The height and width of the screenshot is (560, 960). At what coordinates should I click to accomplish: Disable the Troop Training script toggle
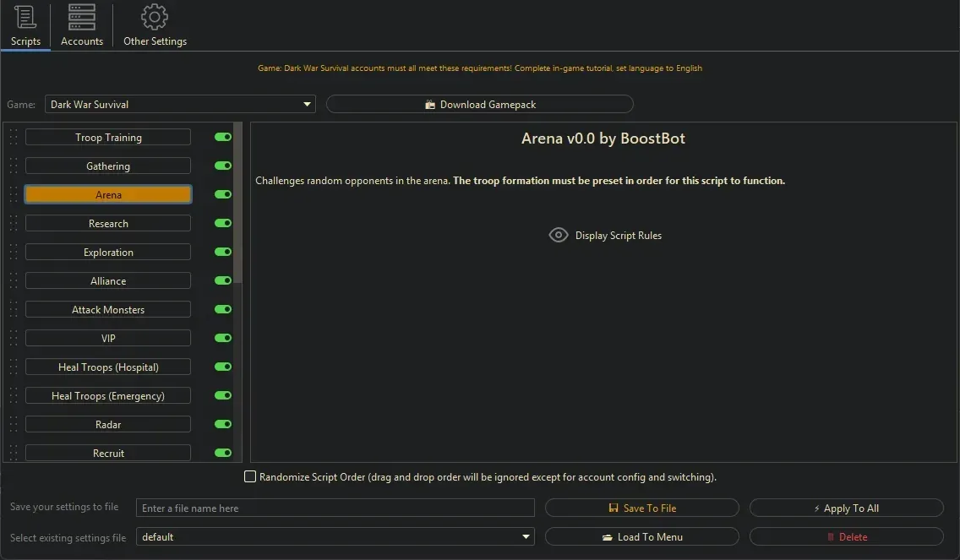click(223, 137)
